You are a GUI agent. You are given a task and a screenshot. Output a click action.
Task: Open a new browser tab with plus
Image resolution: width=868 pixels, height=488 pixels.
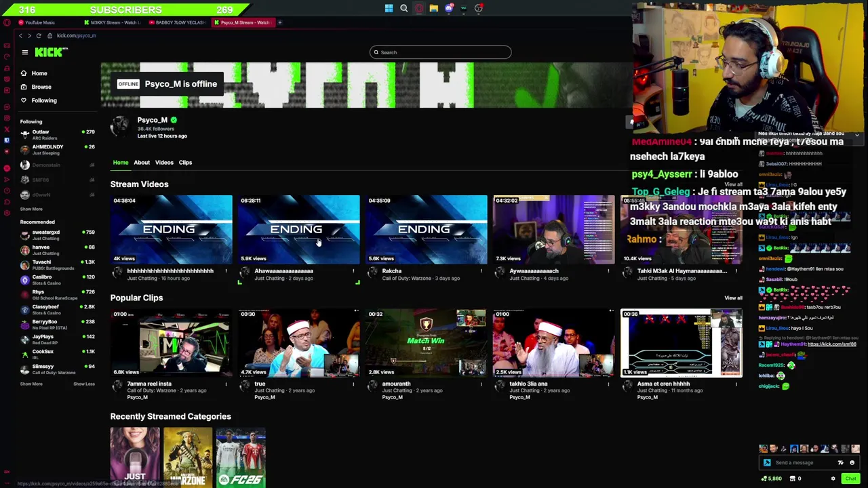(280, 22)
